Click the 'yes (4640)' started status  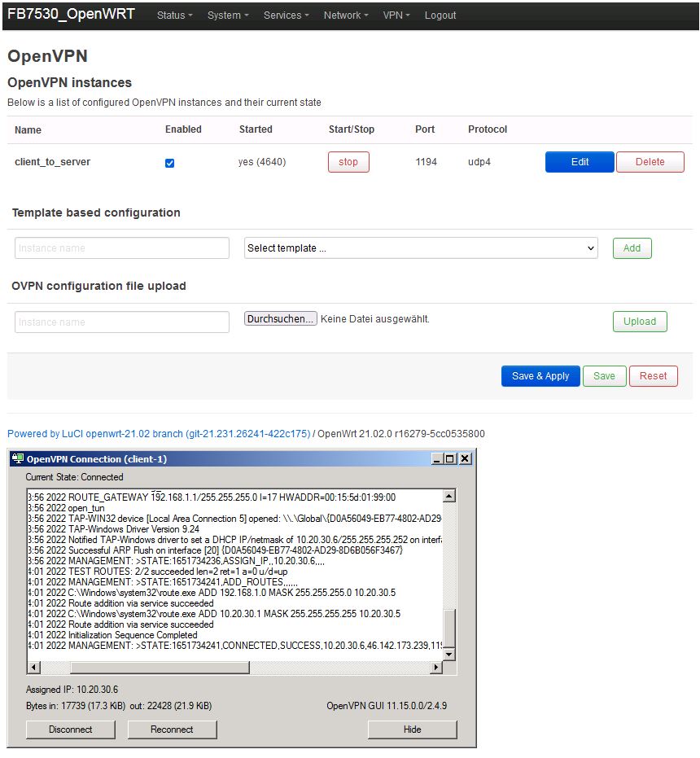pyautogui.click(x=262, y=162)
